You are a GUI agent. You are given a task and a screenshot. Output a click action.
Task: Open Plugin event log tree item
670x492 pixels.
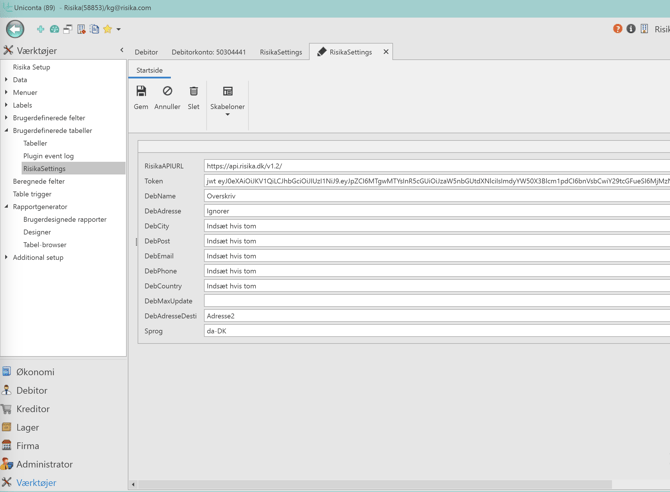pyautogui.click(x=48, y=156)
